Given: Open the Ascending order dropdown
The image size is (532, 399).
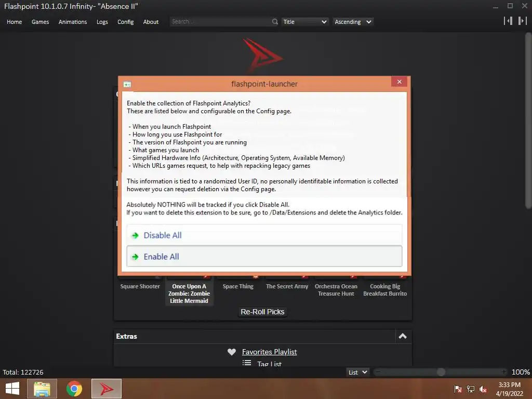Looking at the screenshot, I should (353, 22).
